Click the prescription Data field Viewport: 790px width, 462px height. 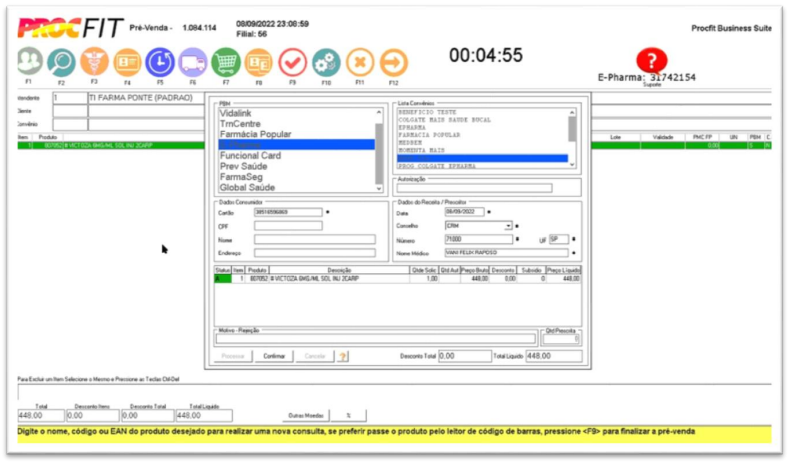point(465,212)
